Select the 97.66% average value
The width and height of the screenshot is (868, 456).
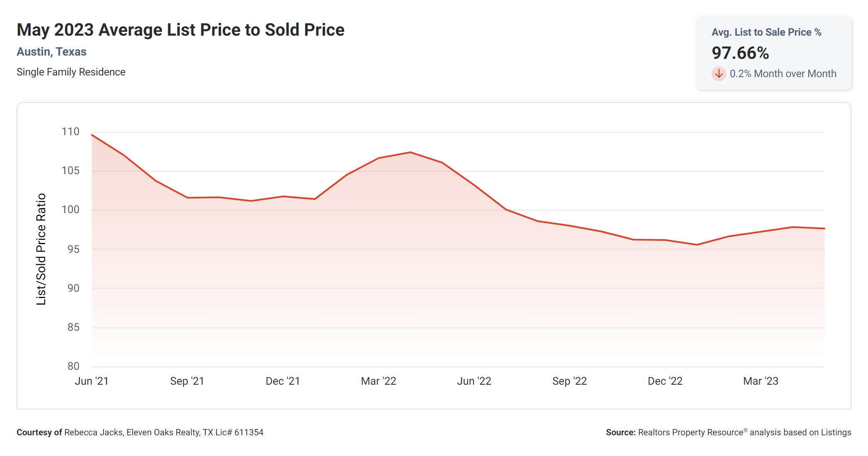pos(740,53)
